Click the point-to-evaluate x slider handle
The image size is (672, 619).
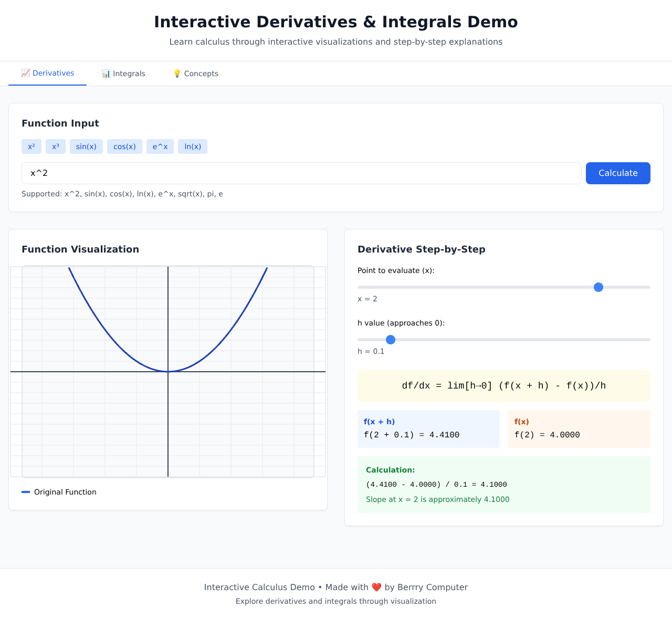598,287
